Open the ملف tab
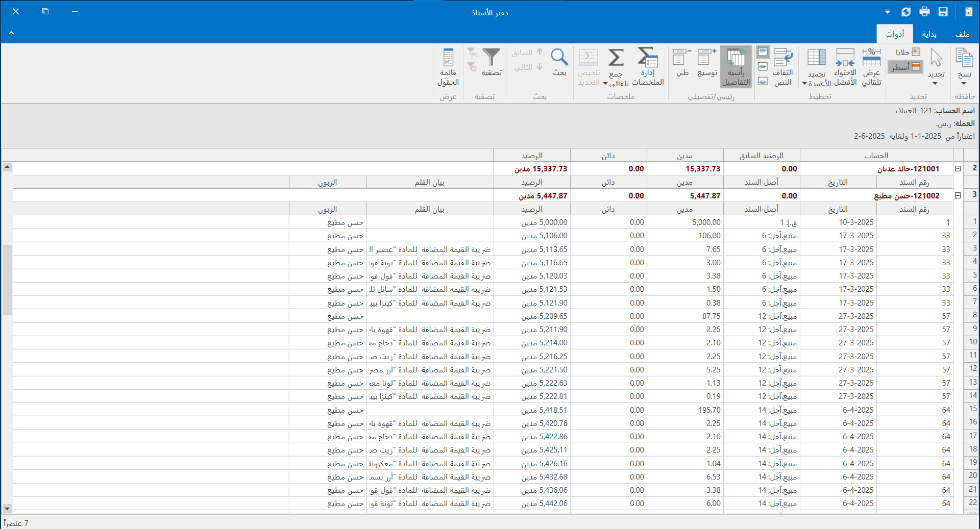980x529 pixels. pyautogui.click(x=962, y=34)
